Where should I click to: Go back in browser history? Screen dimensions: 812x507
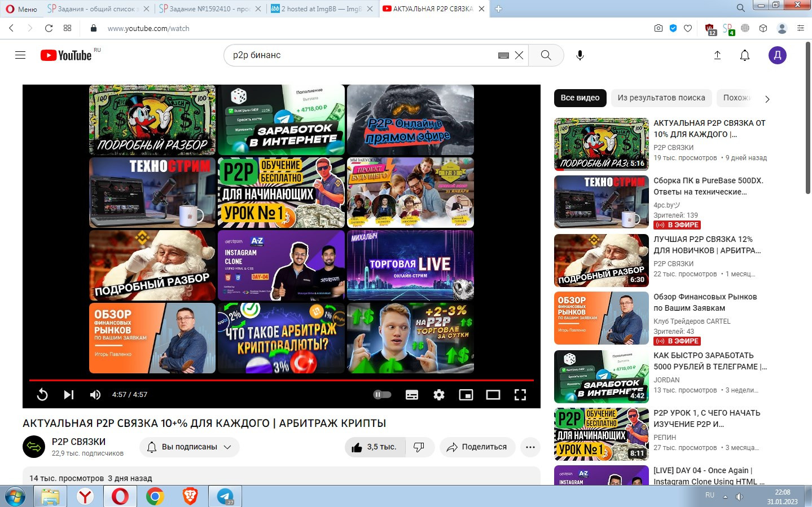(11, 28)
